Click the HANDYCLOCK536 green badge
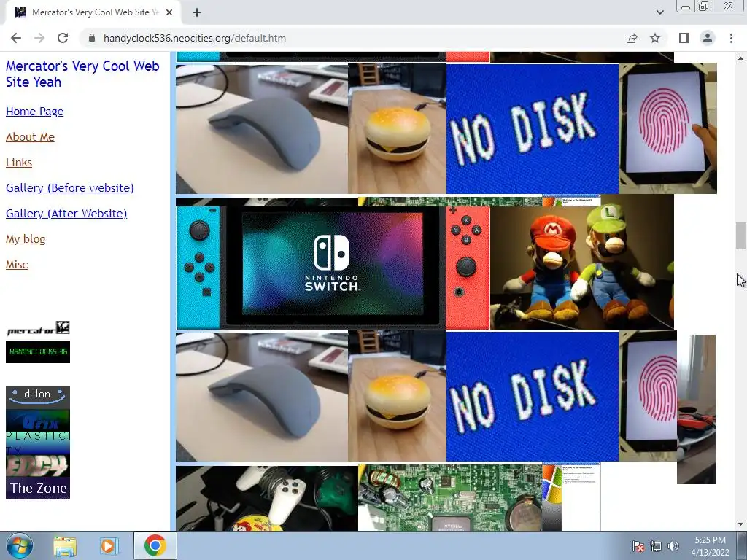Viewport: 747px width, 560px height. (x=38, y=352)
